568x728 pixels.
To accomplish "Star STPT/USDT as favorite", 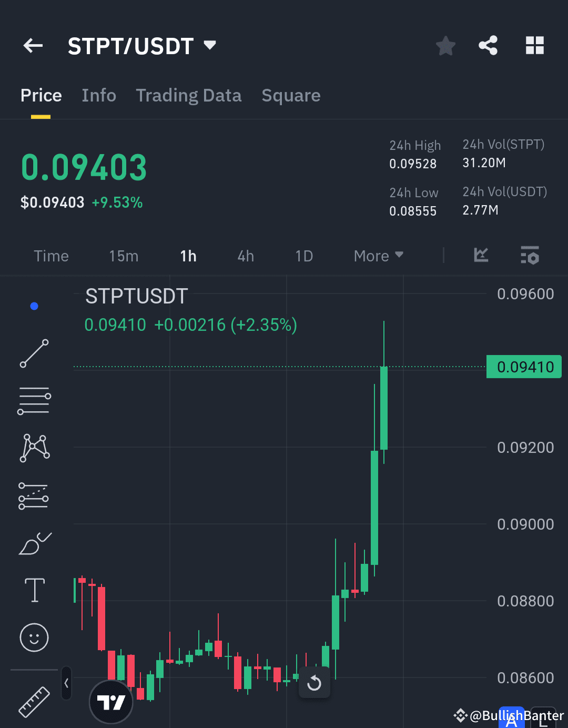I will (445, 46).
